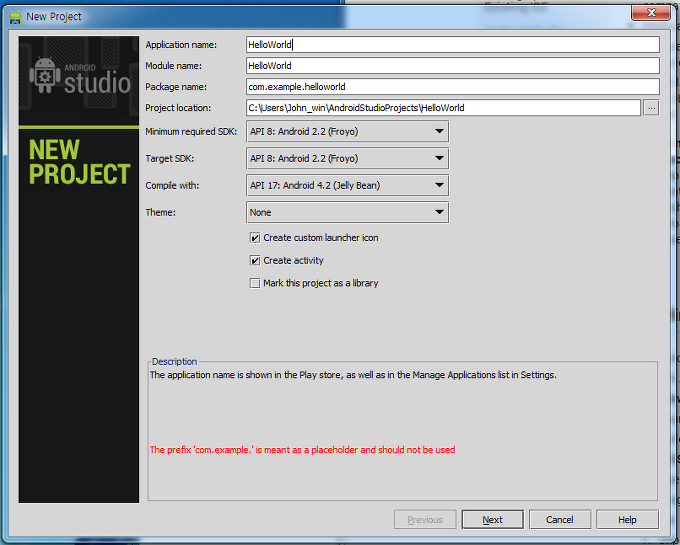Click the Module name text field
This screenshot has width=680, height=545.
pos(453,65)
